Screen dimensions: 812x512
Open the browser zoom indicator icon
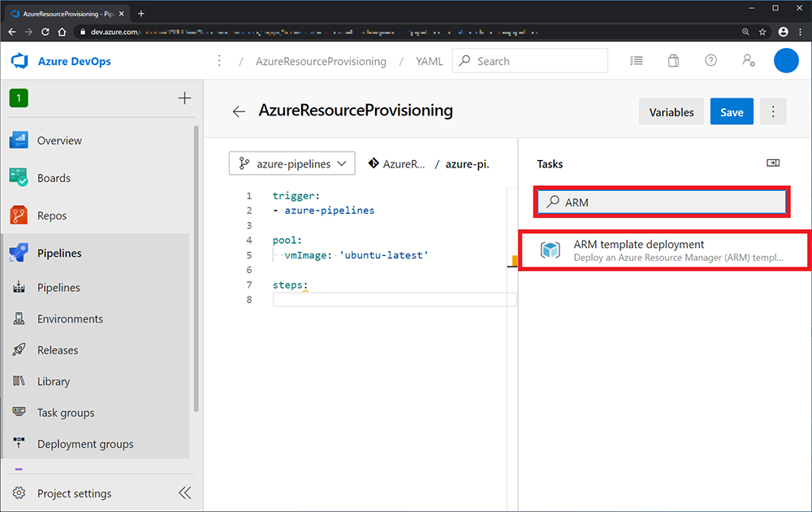(x=745, y=33)
